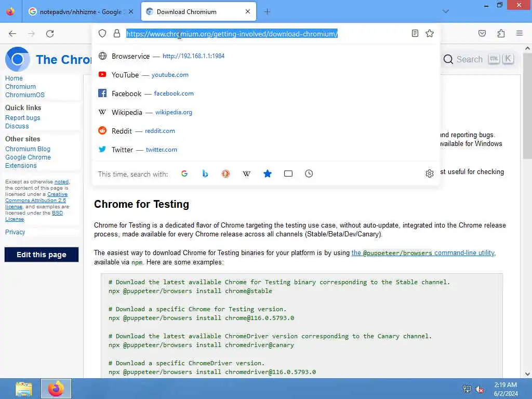This screenshot has height=399, width=532.
Task: Go back with the back arrow
Action: 12,34
